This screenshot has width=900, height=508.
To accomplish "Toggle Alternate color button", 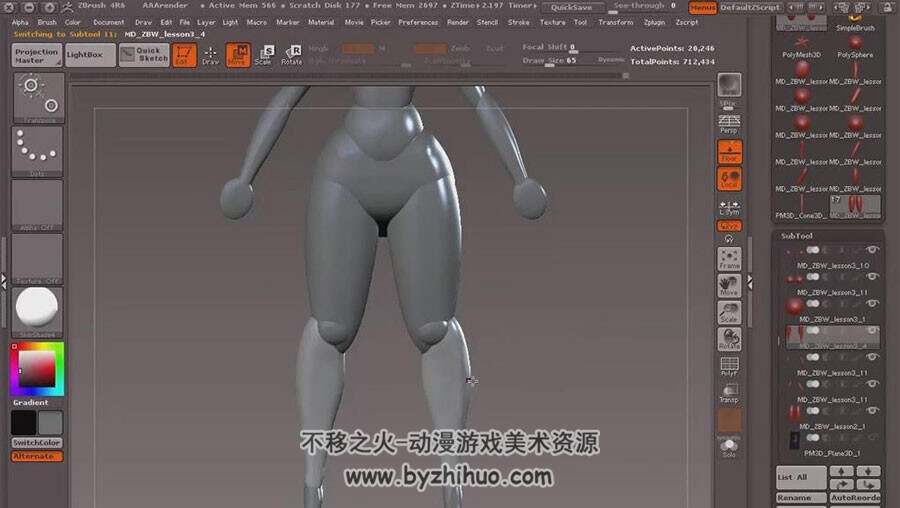I will (x=37, y=456).
